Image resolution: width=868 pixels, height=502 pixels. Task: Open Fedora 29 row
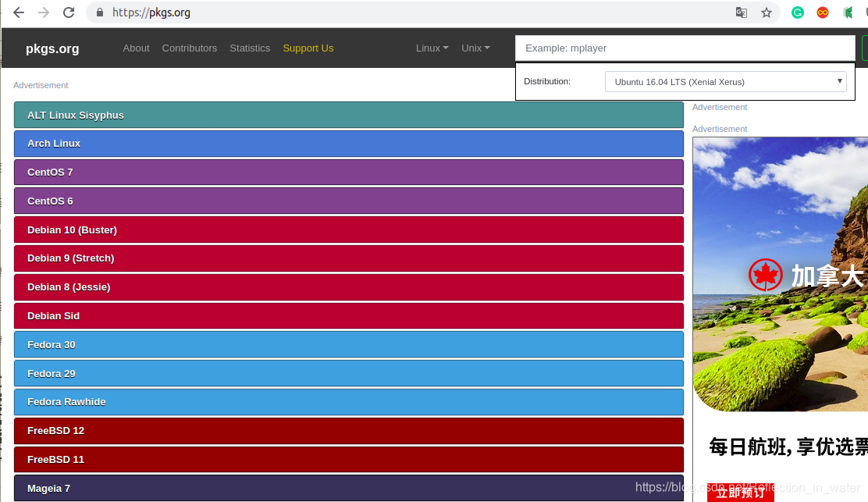coord(349,374)
